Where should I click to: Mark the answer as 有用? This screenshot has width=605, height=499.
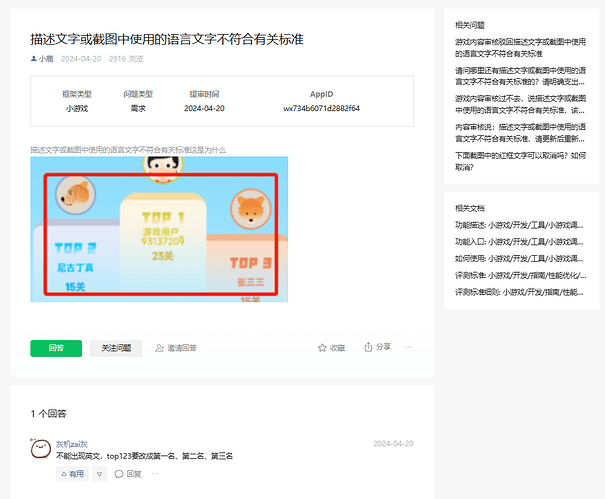(73, 474)
